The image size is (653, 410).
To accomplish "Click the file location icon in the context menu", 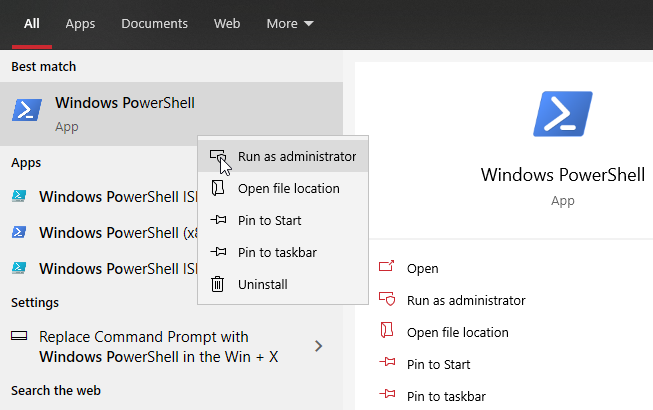I will [218, 188].
